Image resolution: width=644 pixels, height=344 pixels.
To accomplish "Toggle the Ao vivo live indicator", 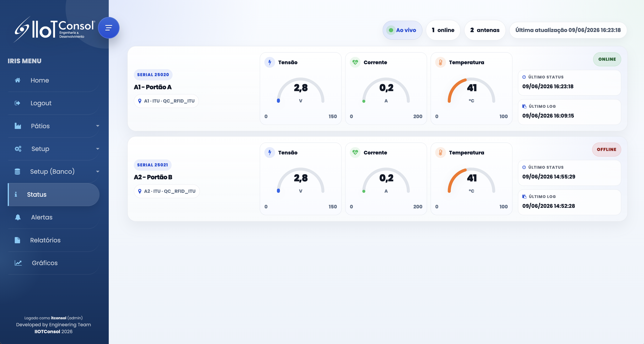I will [402, 30].
